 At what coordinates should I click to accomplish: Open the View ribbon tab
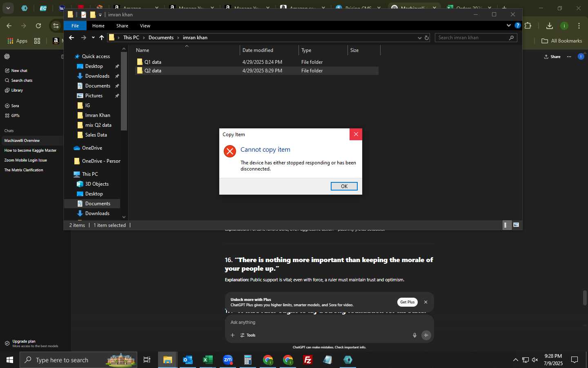[x=145, y=26]
